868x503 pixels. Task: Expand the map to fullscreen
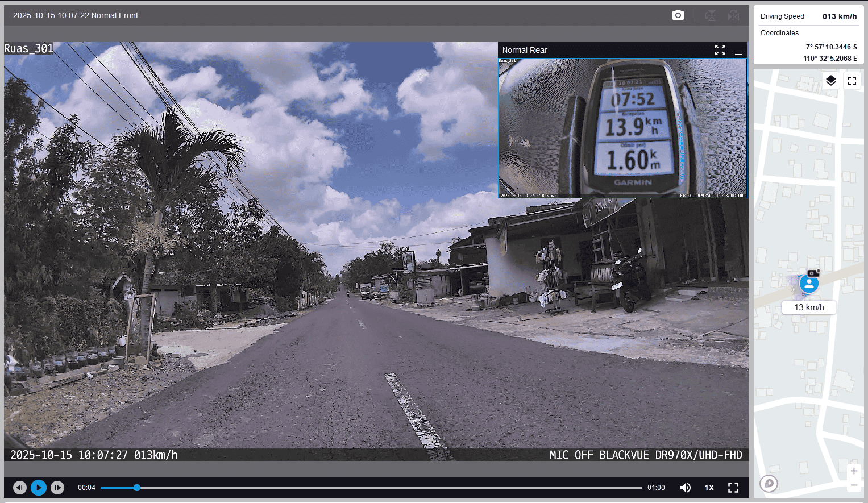coord(852,81)
